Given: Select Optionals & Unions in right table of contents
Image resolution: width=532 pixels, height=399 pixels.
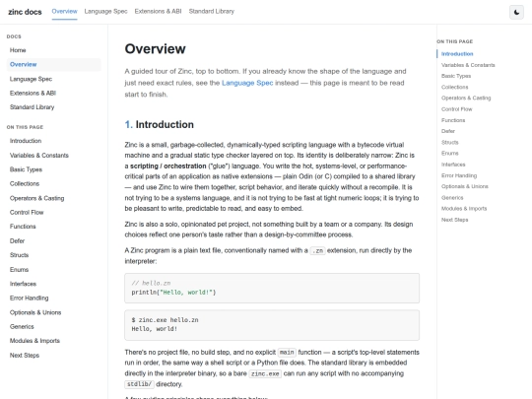Looking at the screenshot, I should point(464,186).
